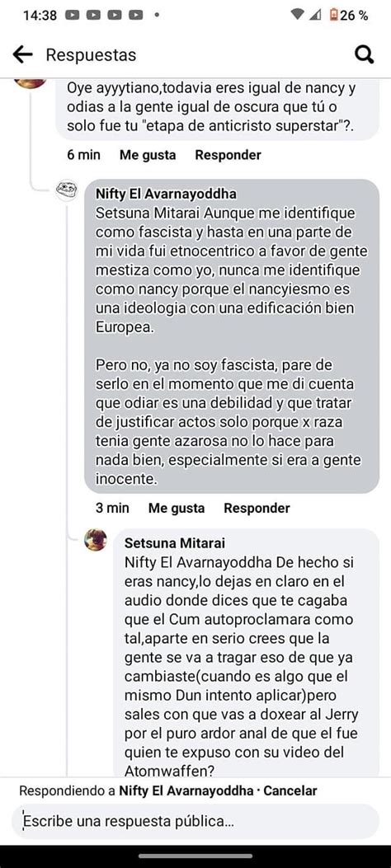Screen dimensions: 391x868
Task: Focus the 'Escribe una respuesta pública' field
Action: tap(195, 822)
